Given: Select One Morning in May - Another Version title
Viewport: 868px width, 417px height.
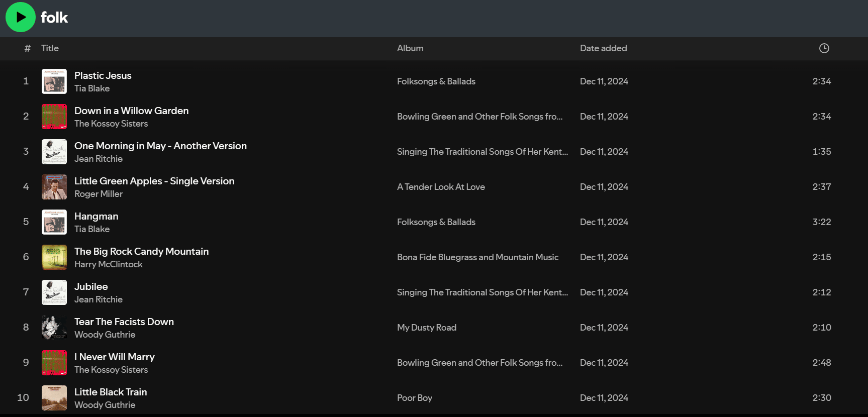Looking at the screenshot, I should (161, 146).
